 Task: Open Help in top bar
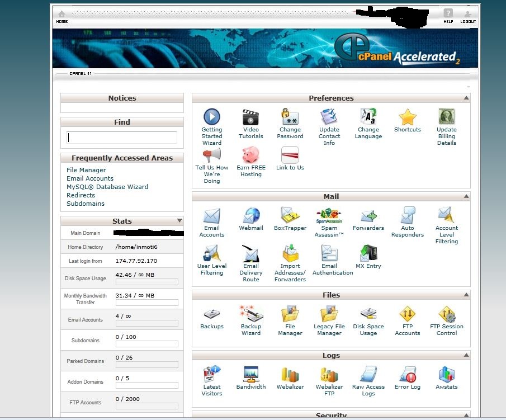[448, 16]
